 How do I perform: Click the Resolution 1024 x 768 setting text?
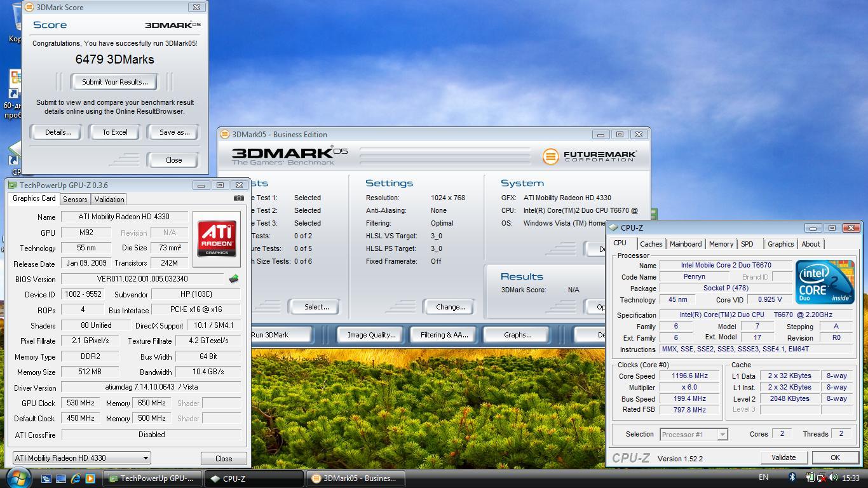447,198
